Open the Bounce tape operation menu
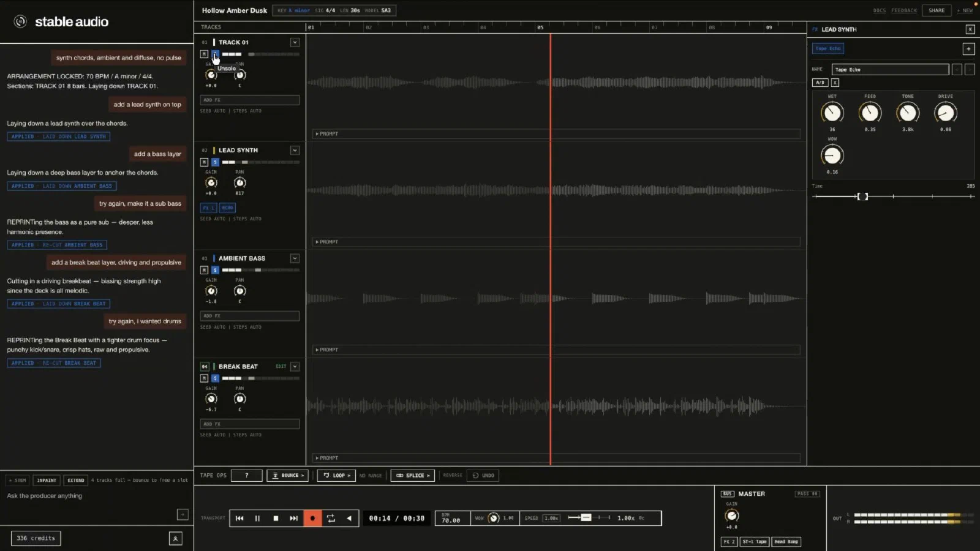Image resolution: width=980 pixels, height=551 pixels. tap(287, 475)
